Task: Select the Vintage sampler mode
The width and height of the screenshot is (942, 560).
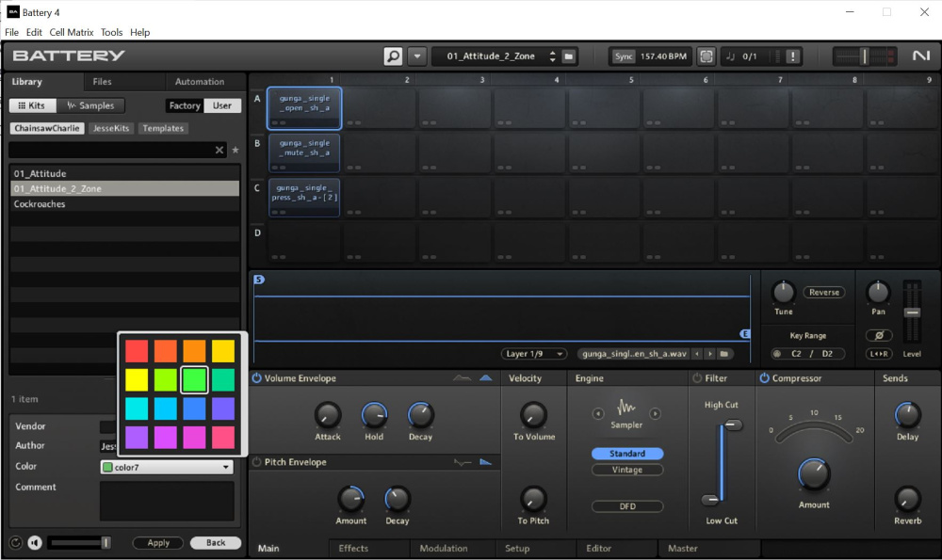Action: click(x=627, y=470)
